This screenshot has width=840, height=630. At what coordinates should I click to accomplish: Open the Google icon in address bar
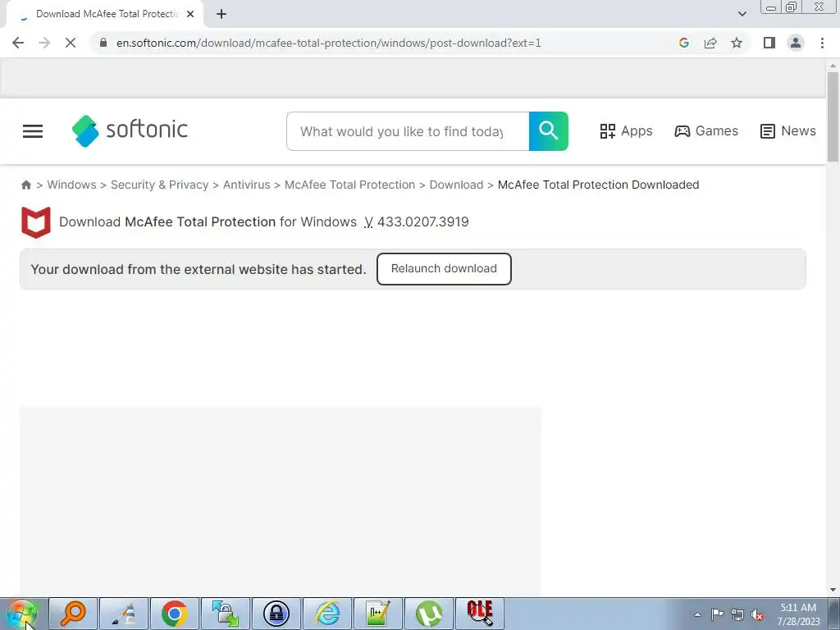[x=683, y=43]
